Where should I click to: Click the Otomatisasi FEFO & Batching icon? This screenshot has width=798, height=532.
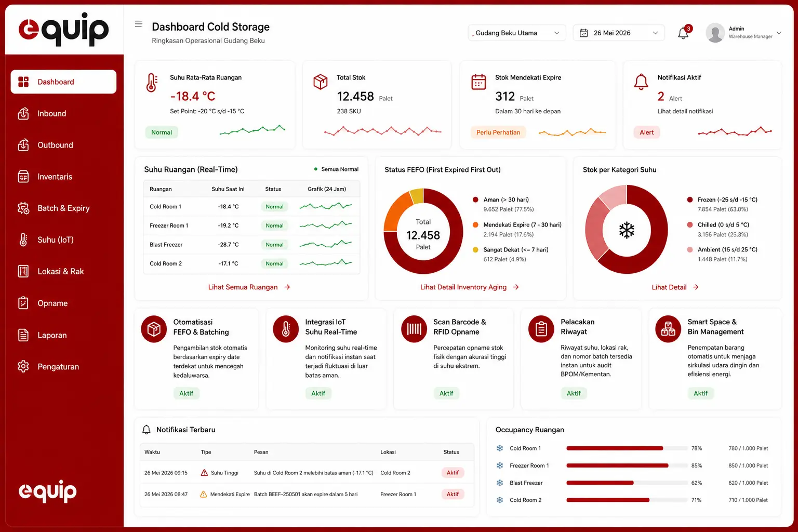[154, 329]
